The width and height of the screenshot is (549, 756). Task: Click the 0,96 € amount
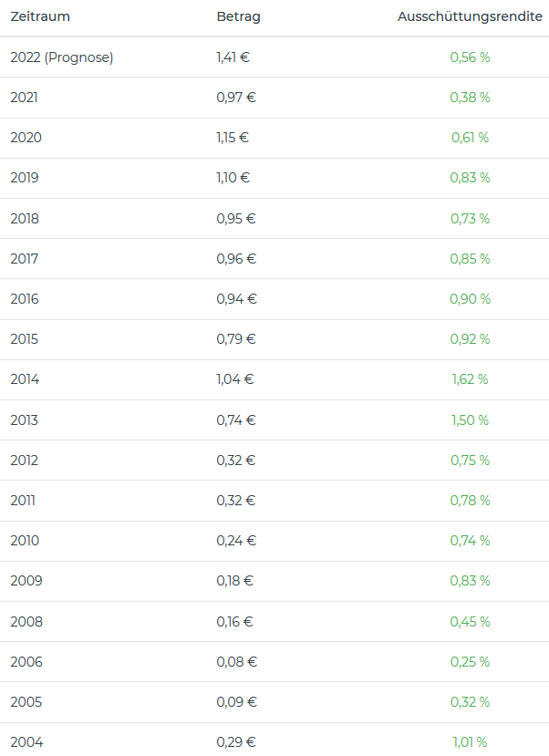pos(236,258)
